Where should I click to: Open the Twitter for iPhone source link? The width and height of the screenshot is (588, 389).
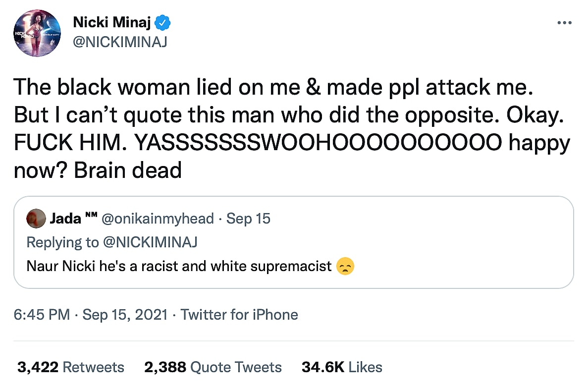[239, 315]
